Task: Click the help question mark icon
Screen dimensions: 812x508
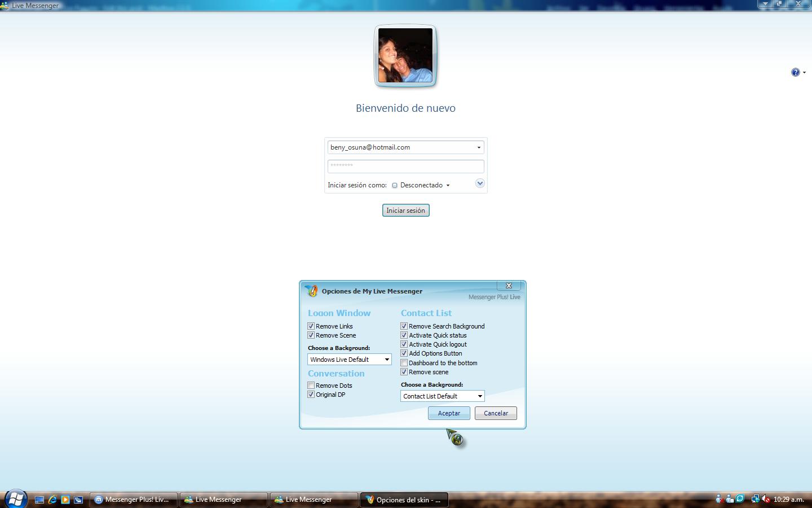Action: pos(795,72)
